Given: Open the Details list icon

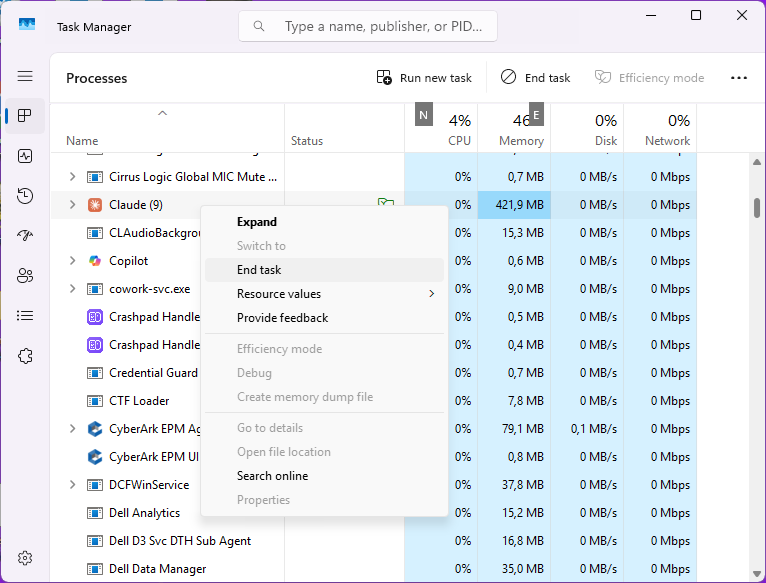Looking at the screenshot, I should click(25, 316).
